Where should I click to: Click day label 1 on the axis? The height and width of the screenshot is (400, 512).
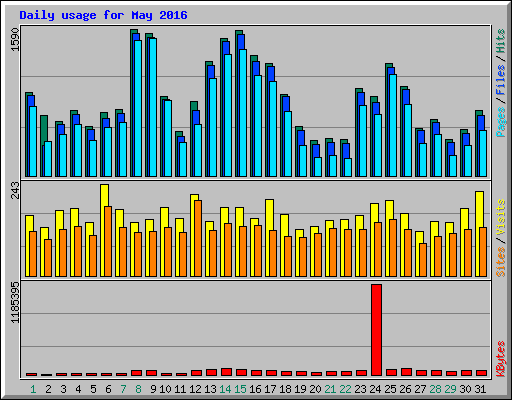pos(33,389)
